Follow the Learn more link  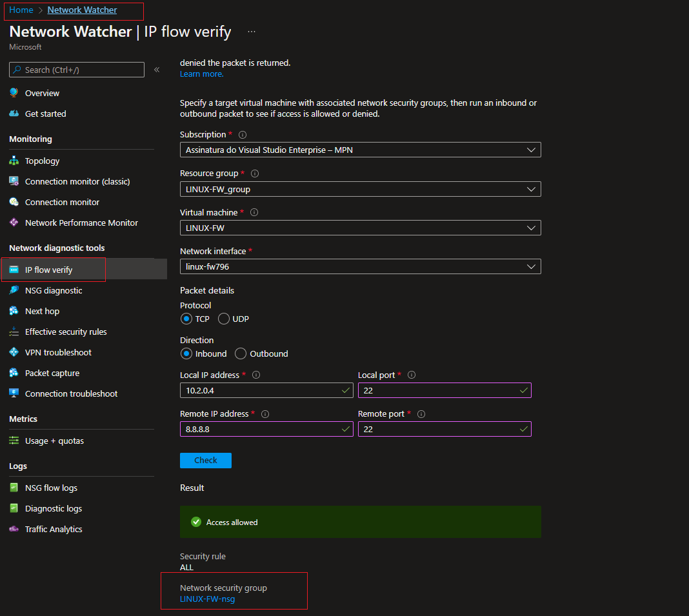(202, 74)
